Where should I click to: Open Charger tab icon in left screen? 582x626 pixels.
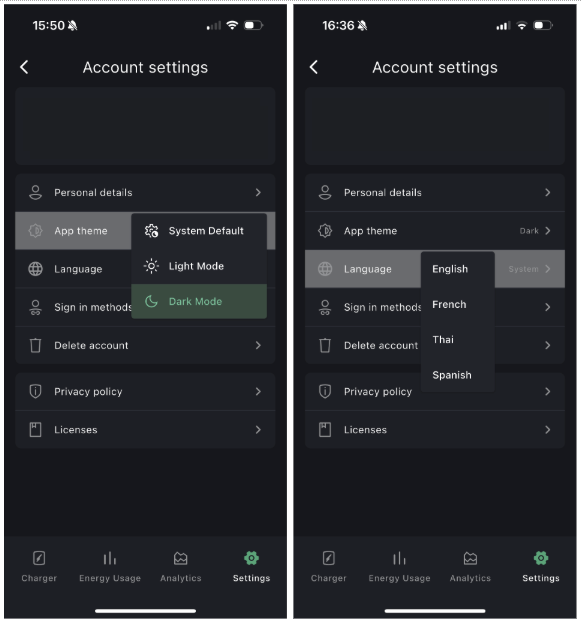[x=39, y=558]
